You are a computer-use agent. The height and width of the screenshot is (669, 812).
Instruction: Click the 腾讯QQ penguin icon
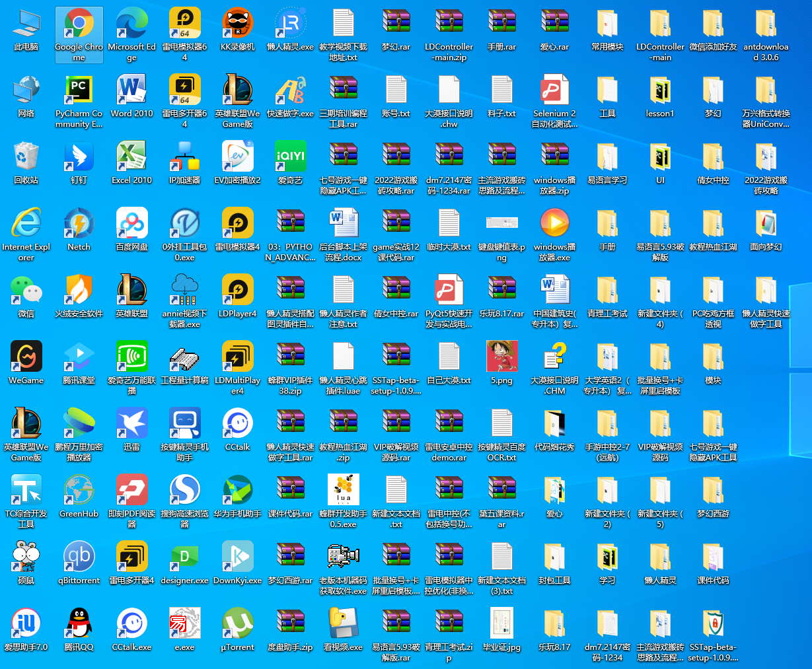pos(79,631)
